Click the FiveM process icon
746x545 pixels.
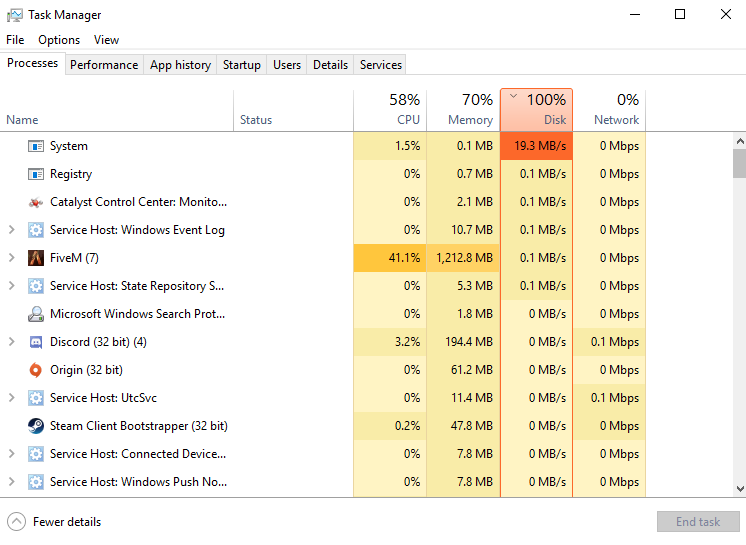coord(36,258)
